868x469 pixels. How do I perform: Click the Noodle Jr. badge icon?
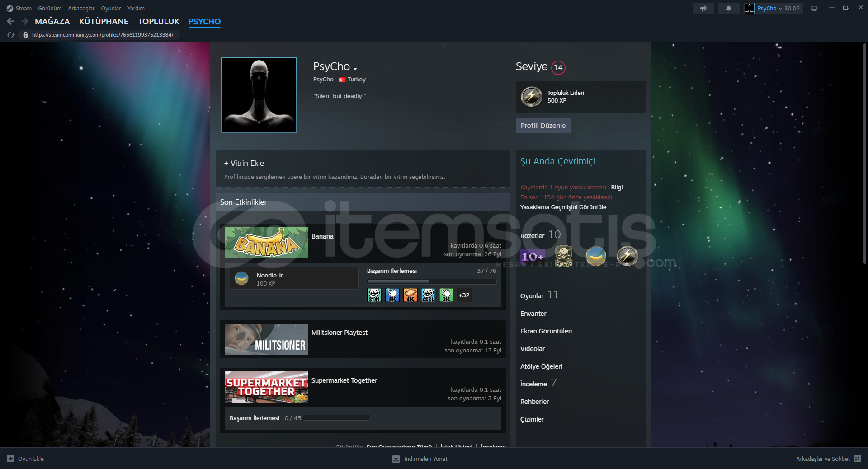coord(241,278)
